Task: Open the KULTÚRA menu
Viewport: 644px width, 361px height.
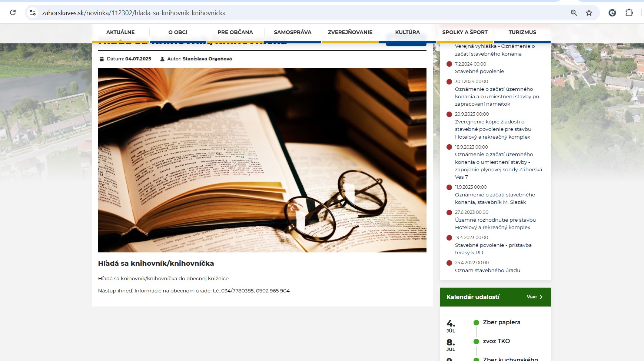Action: (x=408, y=32)
